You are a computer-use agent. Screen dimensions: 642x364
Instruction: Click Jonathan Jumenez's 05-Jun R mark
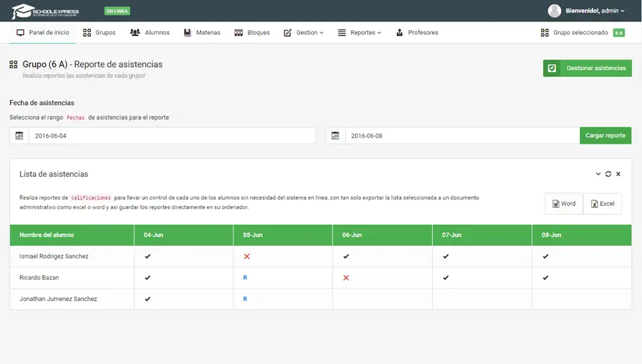(x=245, y=299)
